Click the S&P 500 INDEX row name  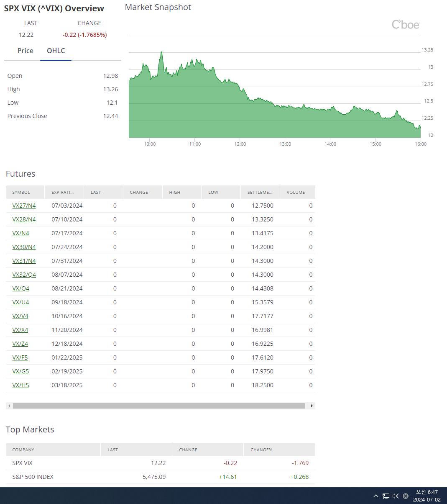tap(33, 477)
